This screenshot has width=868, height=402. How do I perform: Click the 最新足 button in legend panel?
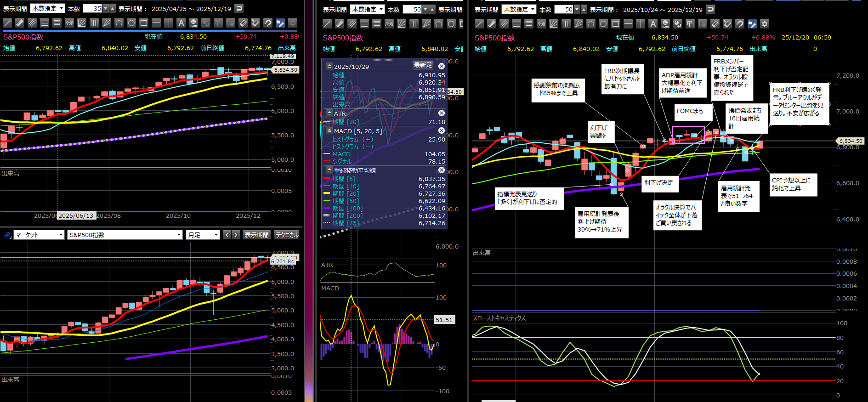(x=423, y=65)
